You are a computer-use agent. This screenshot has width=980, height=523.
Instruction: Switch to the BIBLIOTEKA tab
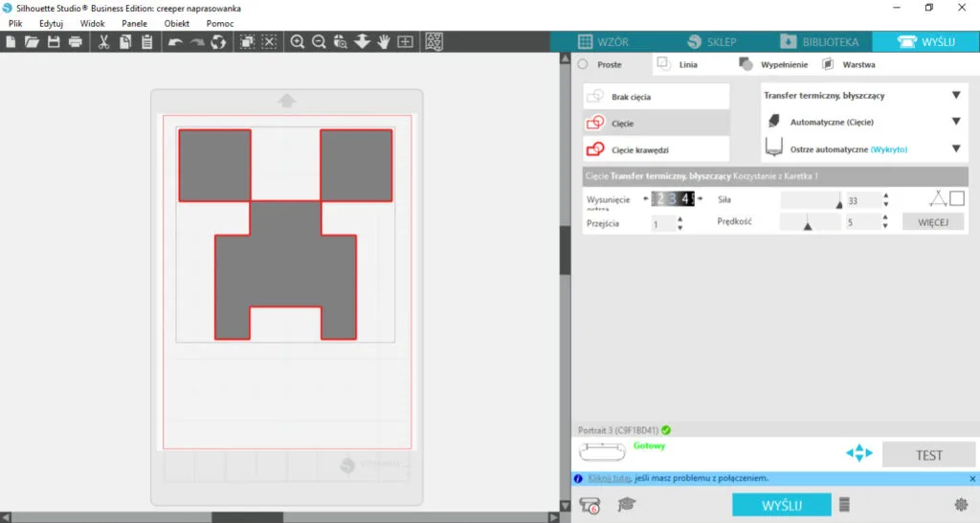pos(819,42)
